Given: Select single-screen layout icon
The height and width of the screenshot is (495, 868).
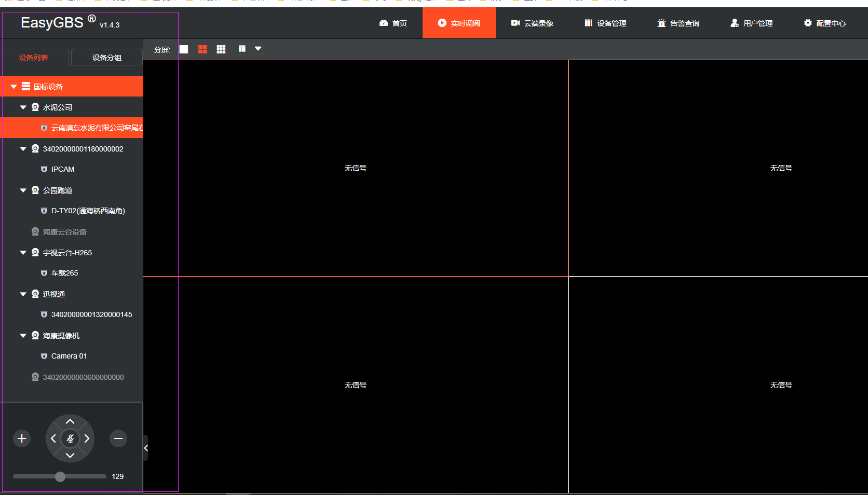Looking at the screenshot, I should coord(184,49).
